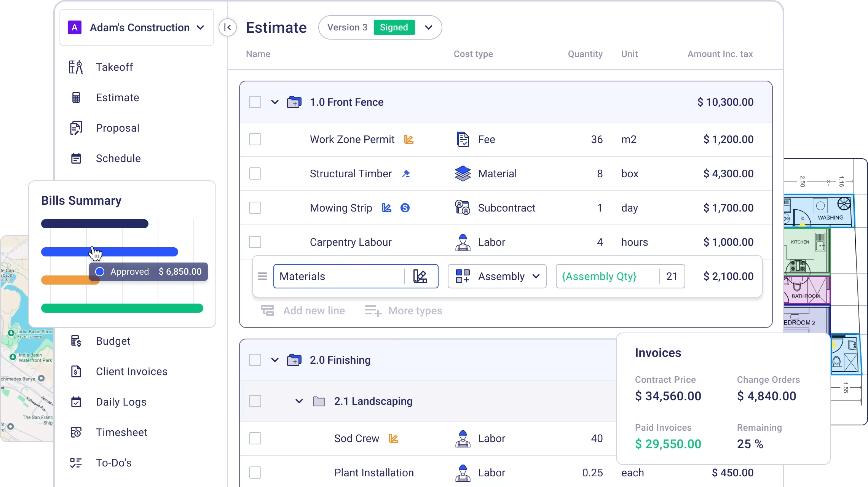Open Budget from the sidebar menu
The height and width of the screenshot is (487, 868).
coord(113,341)
